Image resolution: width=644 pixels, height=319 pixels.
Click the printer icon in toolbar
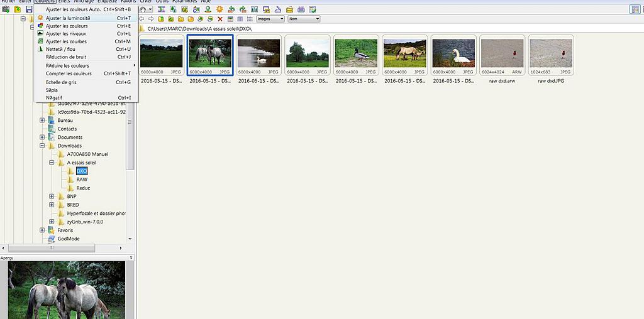301,9
